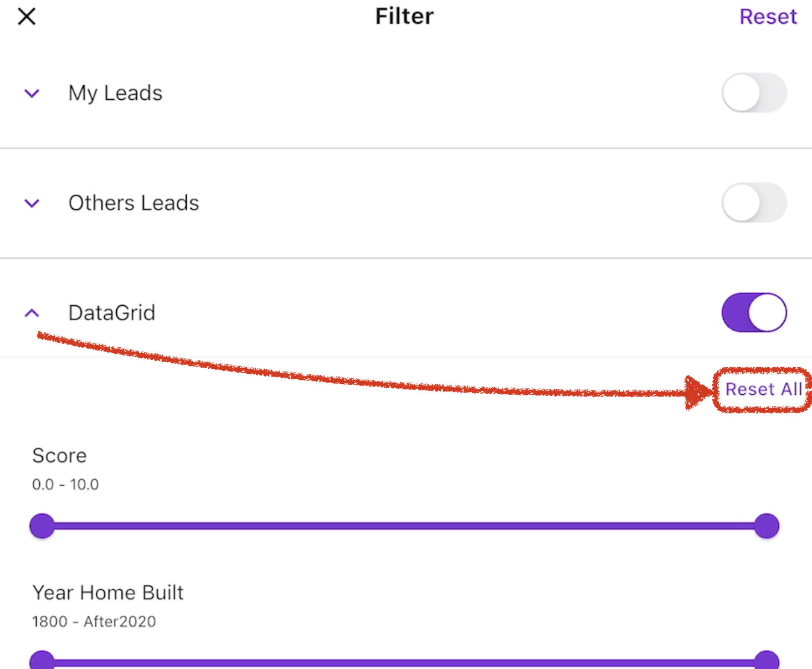Click the DataGrid section label

pyautogui.click(x=112, y=313)
